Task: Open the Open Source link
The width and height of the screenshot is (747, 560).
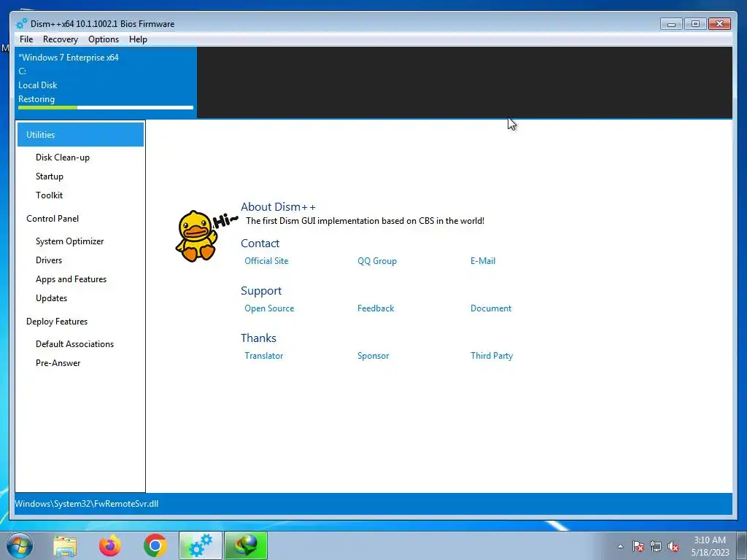Action: click(269, 308)
